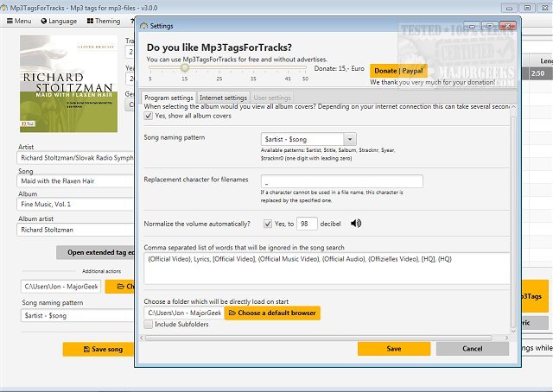The height and width of the screenshot is (392, 553).
Task: Expand the Song naming pattern dropdown in Settings
Action: click(x=350, y=139)
